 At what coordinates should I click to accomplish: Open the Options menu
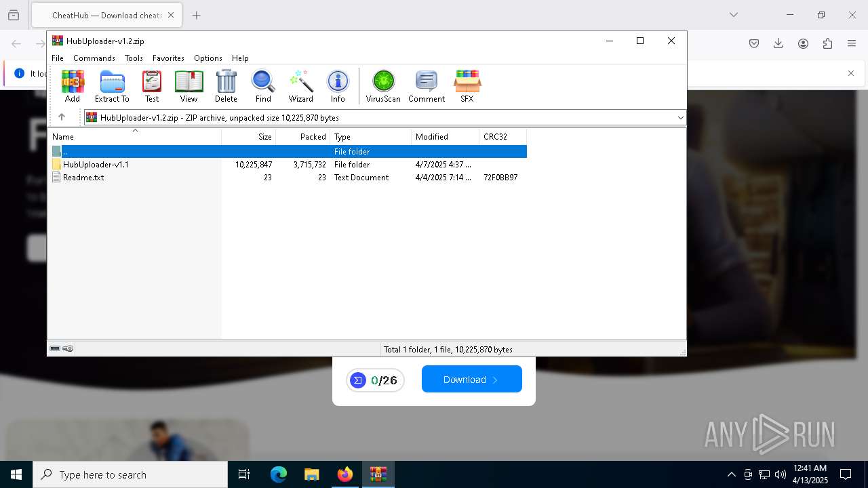208,58
